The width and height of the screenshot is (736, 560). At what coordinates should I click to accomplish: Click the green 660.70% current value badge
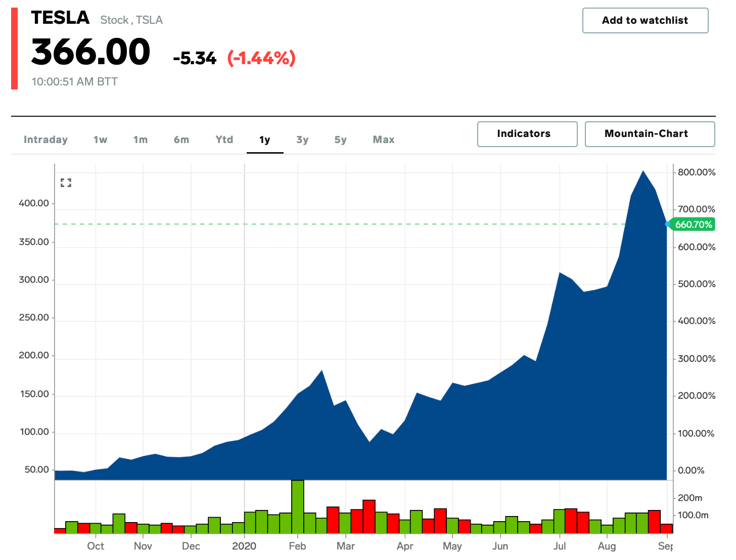pyautogui.click(x=693, y=224)
